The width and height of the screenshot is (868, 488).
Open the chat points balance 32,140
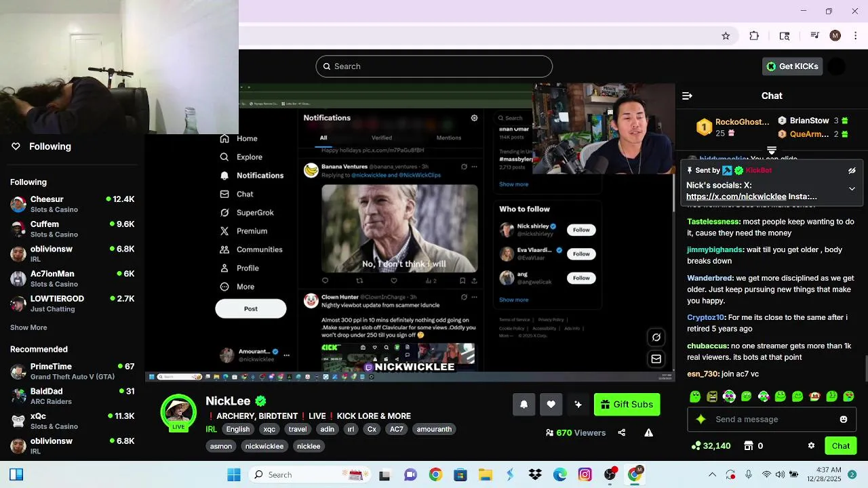point(711,446)
